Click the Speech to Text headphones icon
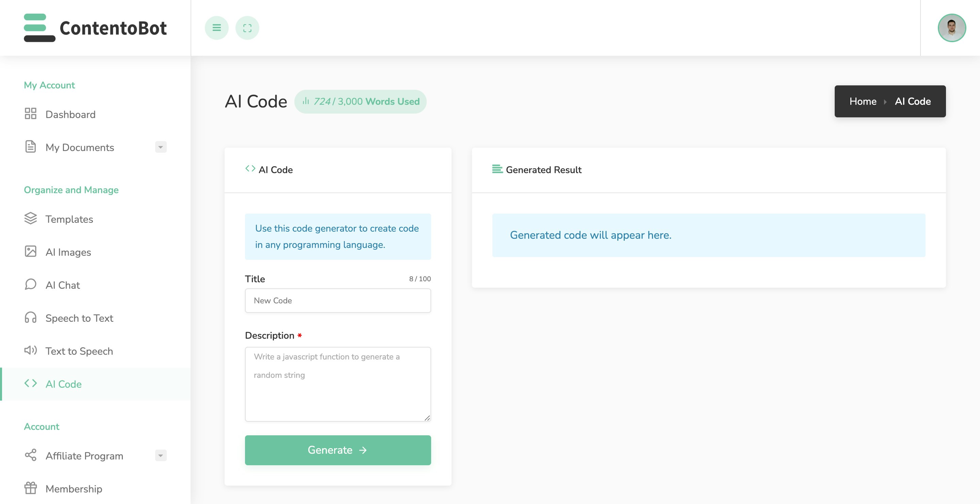980x504 pixels. pos(30,317)
